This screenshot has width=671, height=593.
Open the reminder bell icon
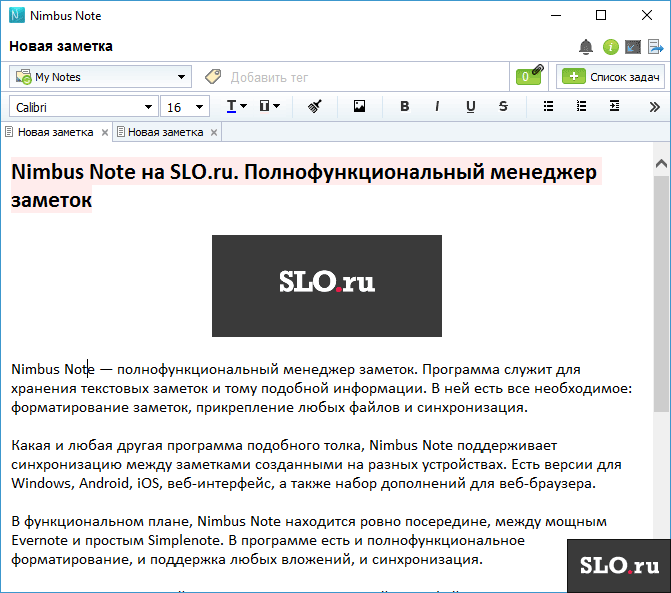pyautogui.click(x=586, y=47)
